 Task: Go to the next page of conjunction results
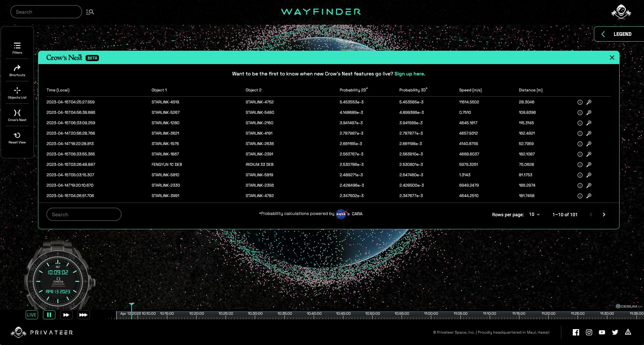click(604, 215)
